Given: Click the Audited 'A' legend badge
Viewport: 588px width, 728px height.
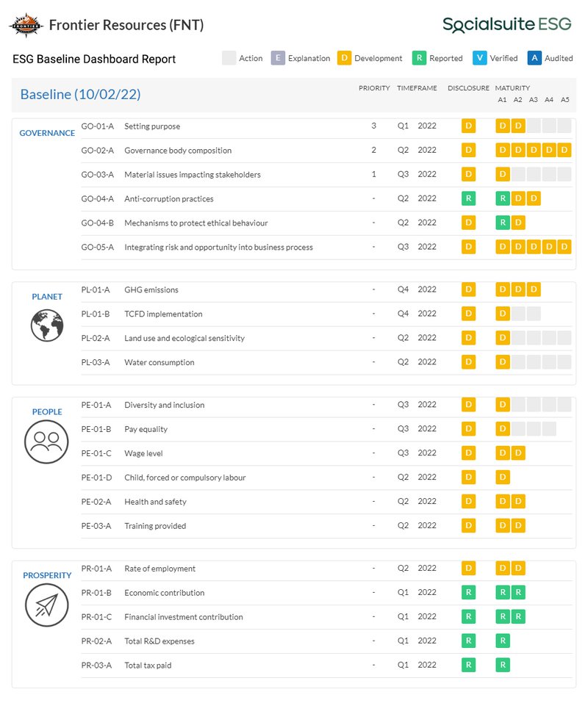Looking at the screenshot, I should pos(534,58).
